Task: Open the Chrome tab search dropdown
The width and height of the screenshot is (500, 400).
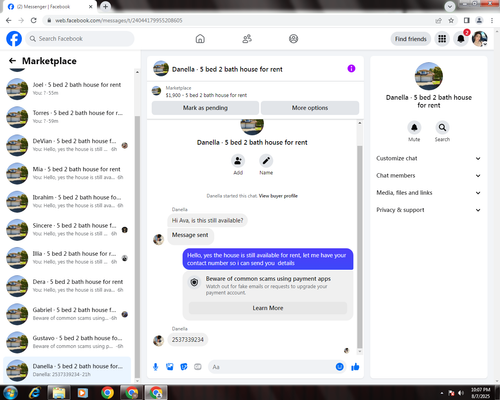Action: point(450,6)
